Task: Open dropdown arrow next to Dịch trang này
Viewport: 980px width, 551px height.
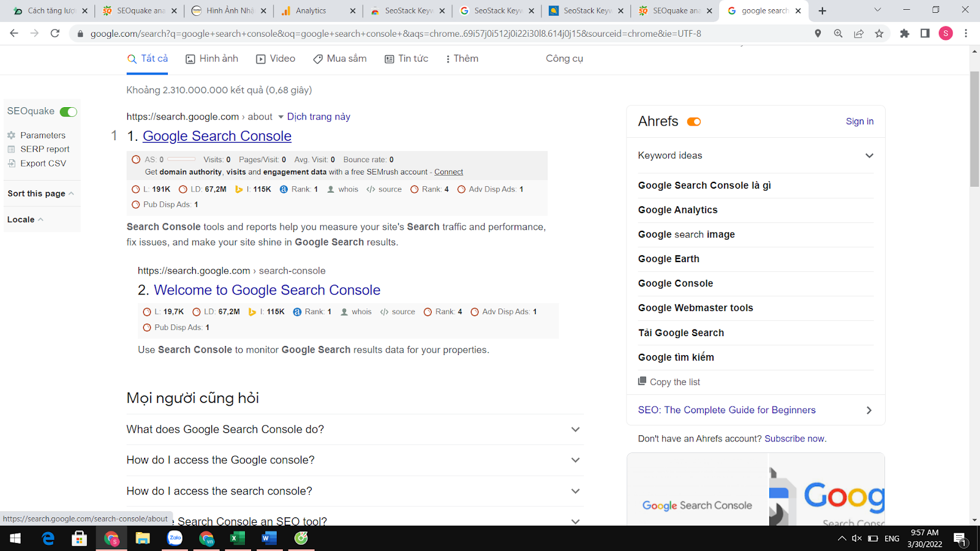Action: 281,116
